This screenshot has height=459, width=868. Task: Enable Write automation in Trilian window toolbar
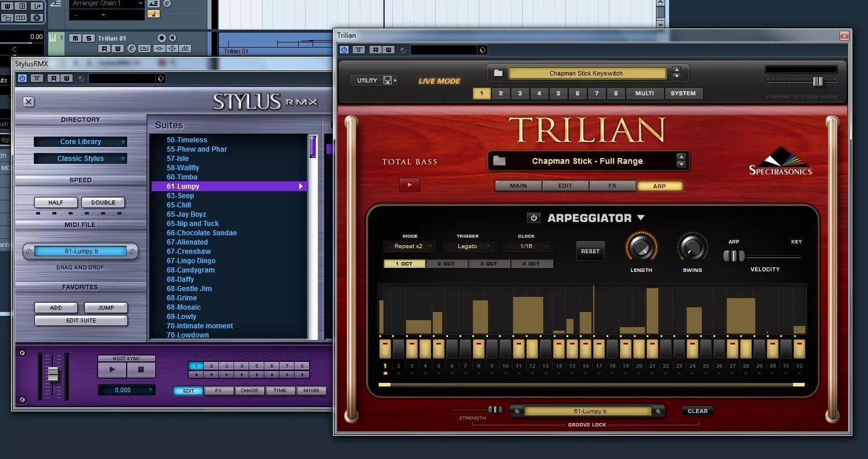[389, 50]
